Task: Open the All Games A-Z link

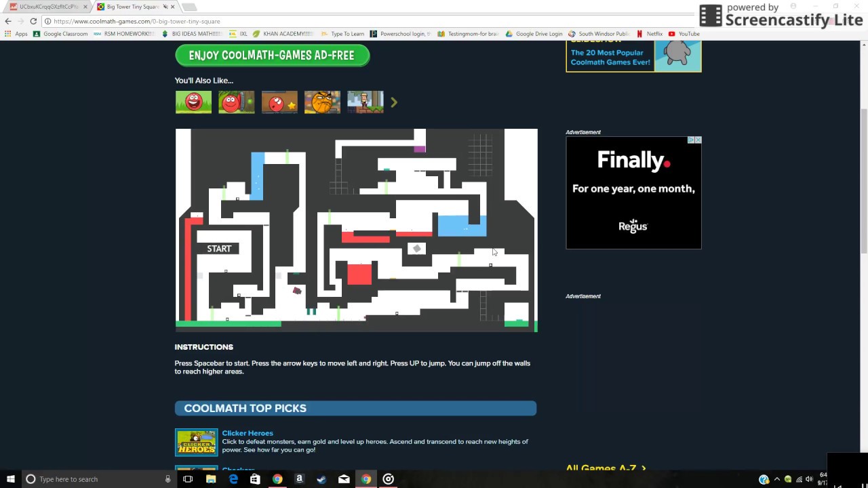Action: (x=606, y=468)
